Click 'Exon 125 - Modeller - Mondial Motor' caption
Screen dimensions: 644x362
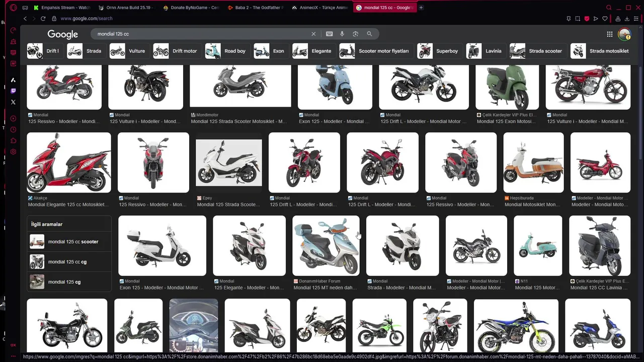tap(162, 288)
